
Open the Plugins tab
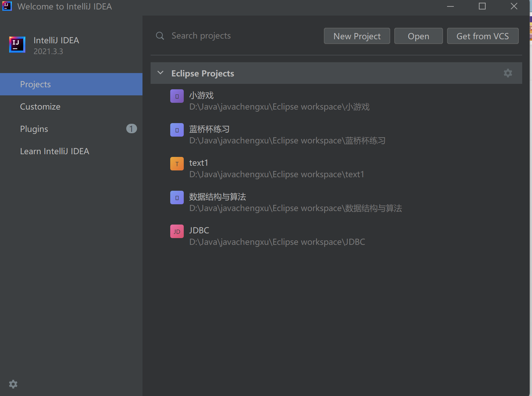pos(71,129)
